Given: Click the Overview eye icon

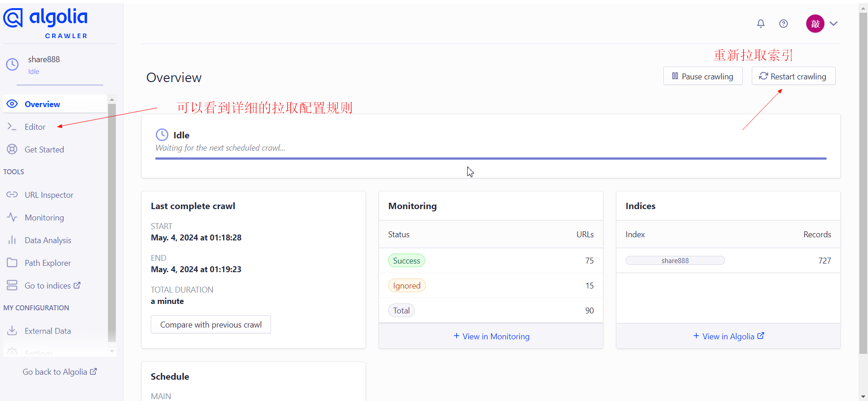Looking at the screenshot, I should tap(12, 104).
